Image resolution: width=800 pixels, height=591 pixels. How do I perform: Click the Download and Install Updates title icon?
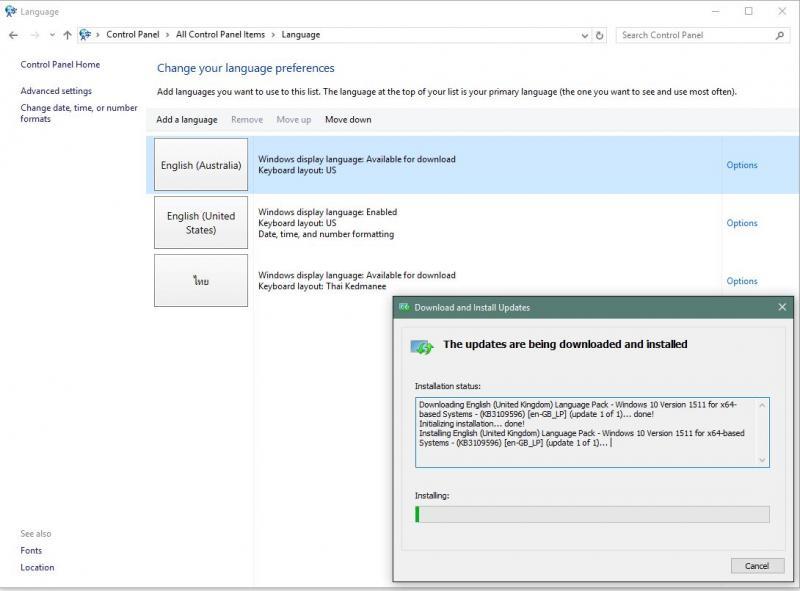[x=404, y=307]
